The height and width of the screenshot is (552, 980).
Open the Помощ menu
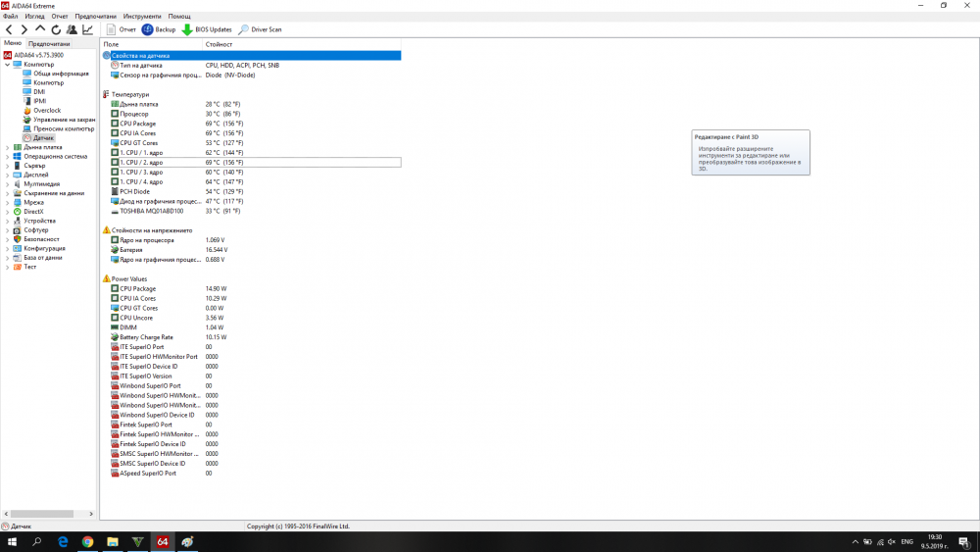179,17
